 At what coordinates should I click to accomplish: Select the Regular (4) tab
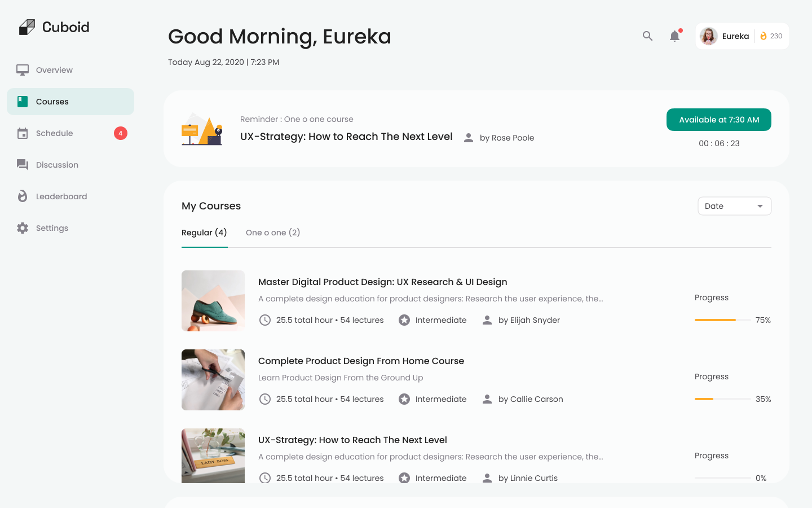204,233
